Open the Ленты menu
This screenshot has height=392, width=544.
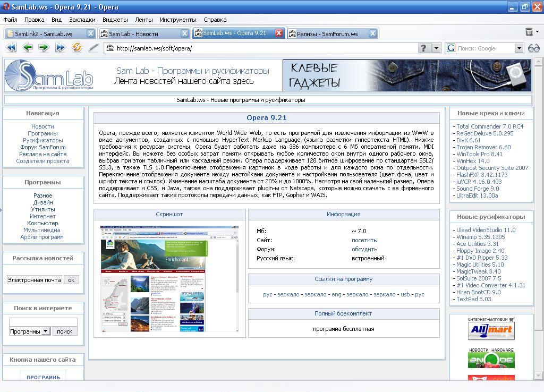pyautogui.click(x=144, y=20)
